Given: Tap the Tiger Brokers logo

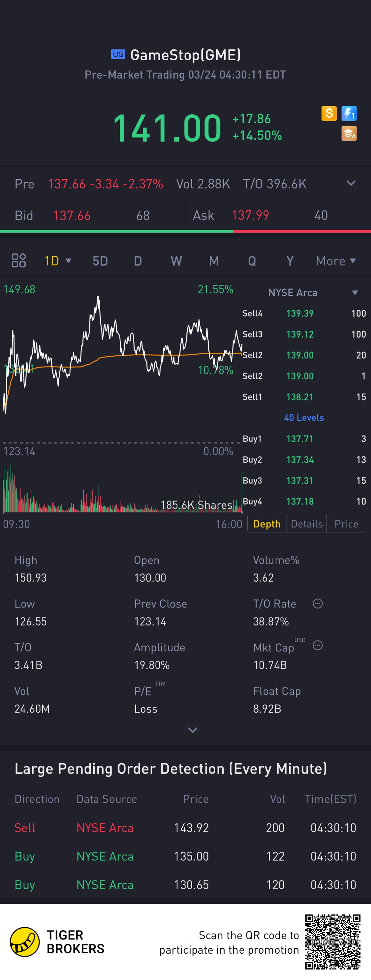Looking at the screenshot, I should (24, 942).
